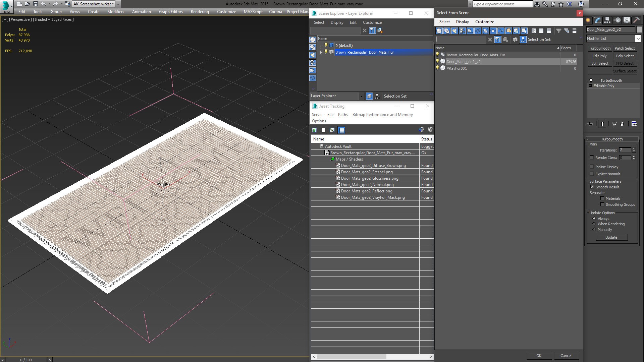This screenshot has width=644, height=362.
Task: Select Door_Mats_geo2_Normal.png in asset list
Action: coord(367,185)
